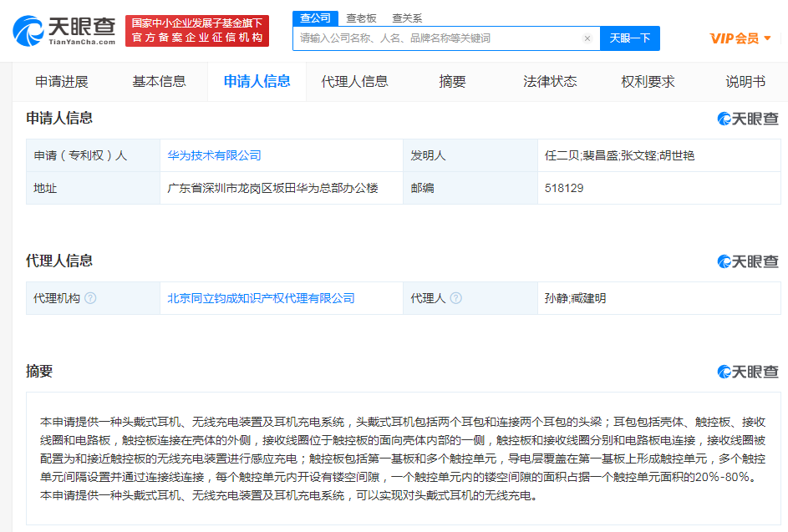Click the 代理人信息 section heading
This screenshot has width=788, height=532.
click(59, 261)
